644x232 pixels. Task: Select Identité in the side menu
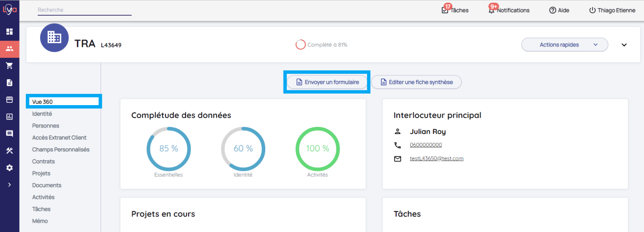click(x=42, y=114)
